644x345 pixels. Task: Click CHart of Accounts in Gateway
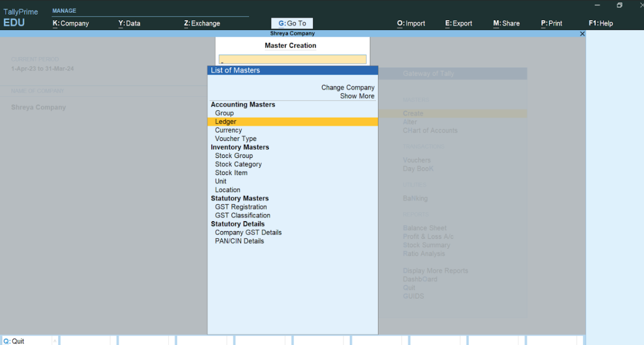coord(430,130)
